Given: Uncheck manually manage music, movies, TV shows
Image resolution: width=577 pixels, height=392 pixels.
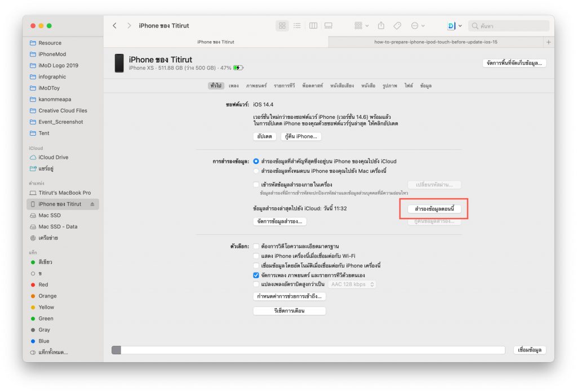Looking at the screenshot, I should tap(256, 275).
